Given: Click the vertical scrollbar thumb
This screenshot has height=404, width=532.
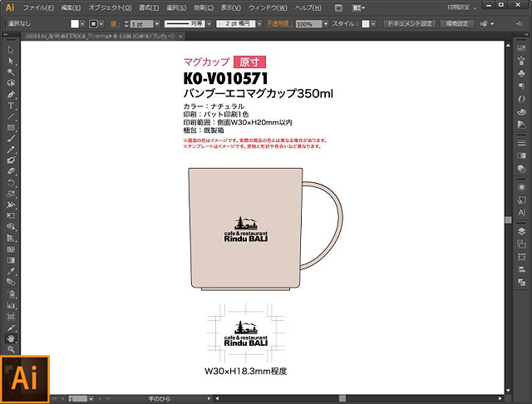Looking at the screenshot, I should [x=509, y=219].
